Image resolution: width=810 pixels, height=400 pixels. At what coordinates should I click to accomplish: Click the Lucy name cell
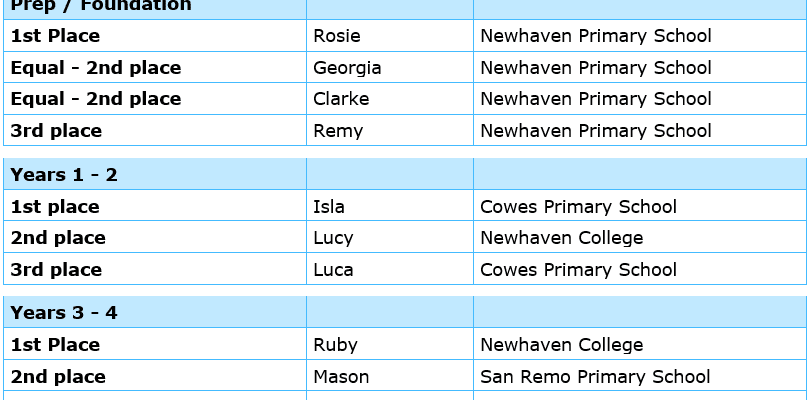[335, 238]
